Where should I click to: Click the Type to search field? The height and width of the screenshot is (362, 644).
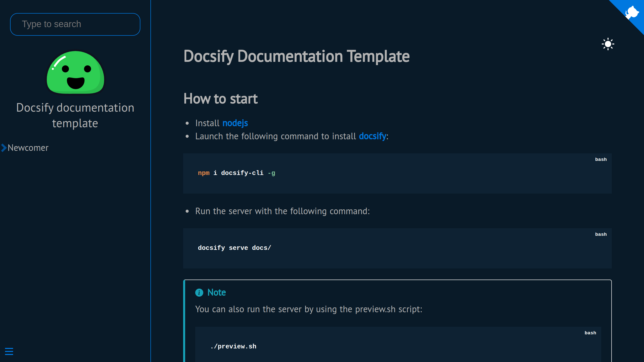pyautogui.click(x=75, y=24)
